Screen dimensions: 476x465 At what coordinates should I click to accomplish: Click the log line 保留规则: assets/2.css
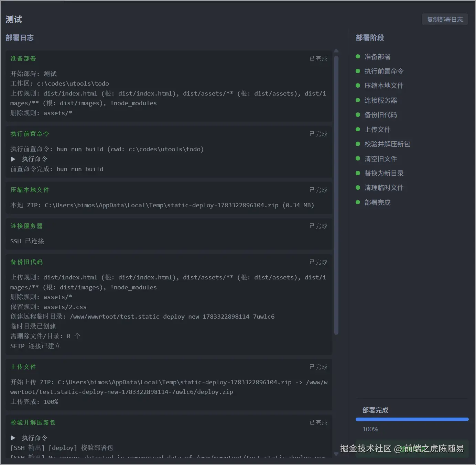[48, 307]
